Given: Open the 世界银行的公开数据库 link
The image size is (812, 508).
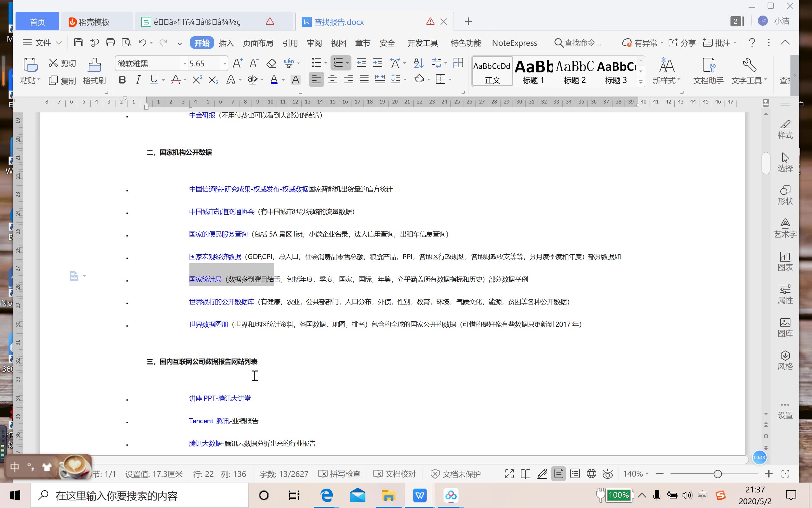Looking at the screenshot, I should point(222,302).
